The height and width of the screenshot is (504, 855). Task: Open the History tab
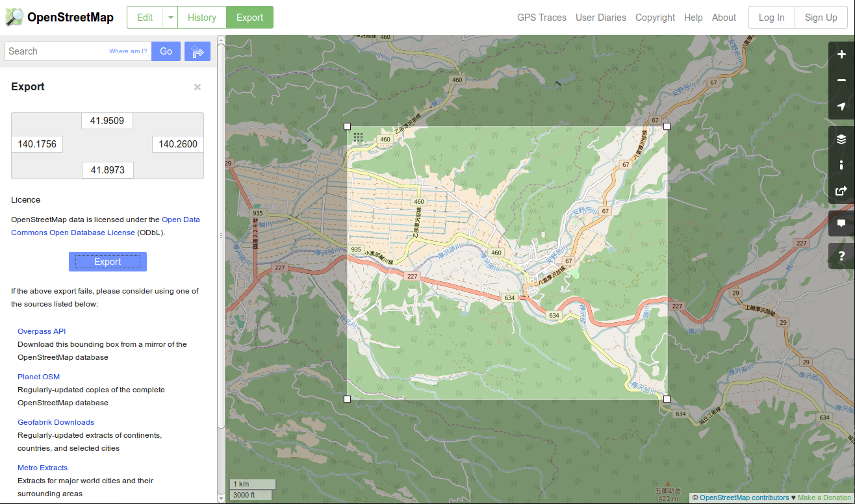click(202, 18)
